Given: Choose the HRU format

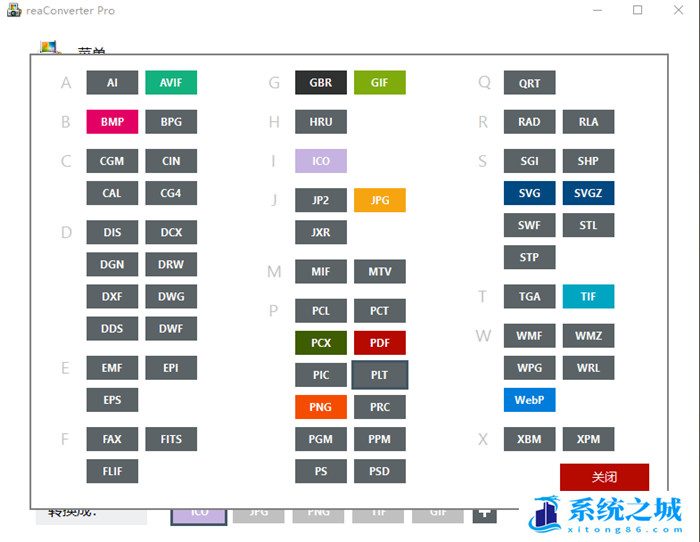Looking at the screenshot, I should point(321,122).
